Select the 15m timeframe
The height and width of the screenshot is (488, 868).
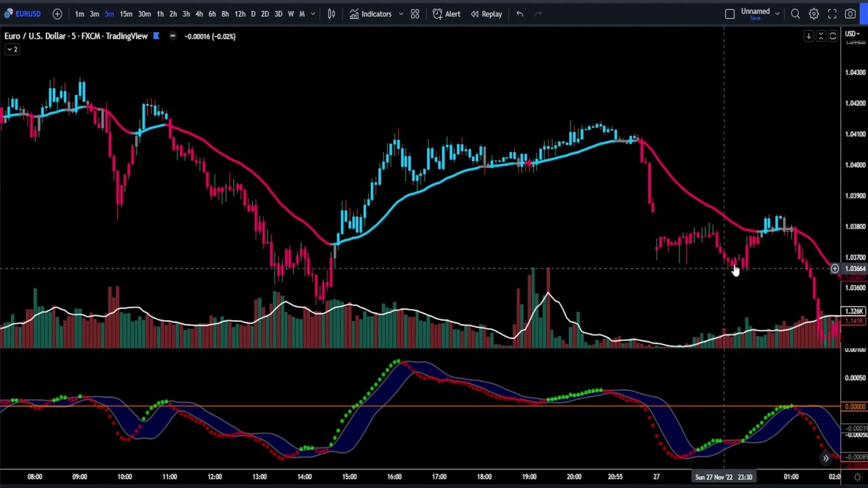click(126, 14)
